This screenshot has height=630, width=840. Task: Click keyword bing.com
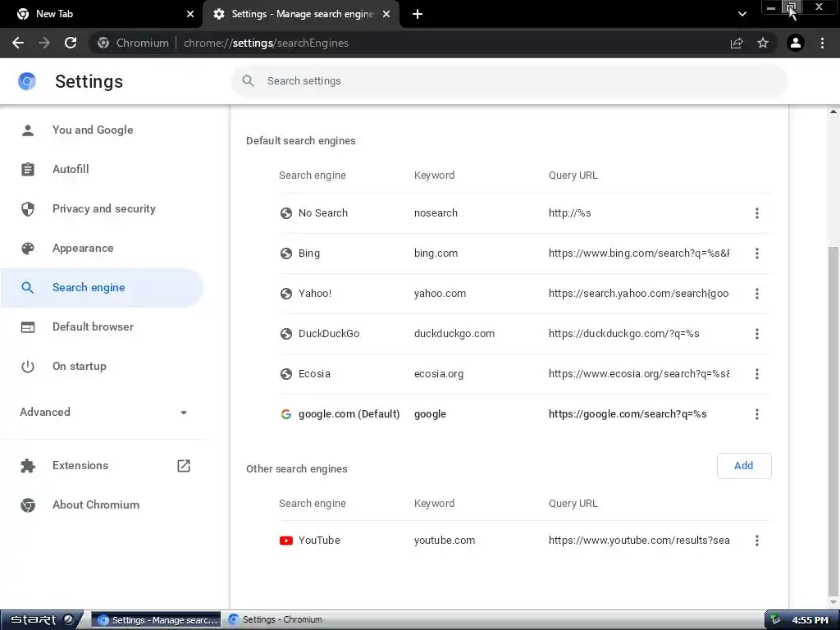[x=436, y=253]
